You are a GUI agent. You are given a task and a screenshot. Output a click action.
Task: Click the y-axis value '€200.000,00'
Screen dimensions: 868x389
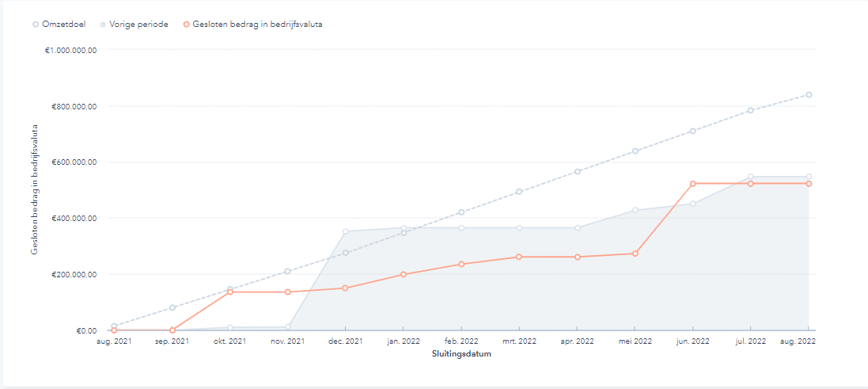pyautogui.click(x=75, y=275)
